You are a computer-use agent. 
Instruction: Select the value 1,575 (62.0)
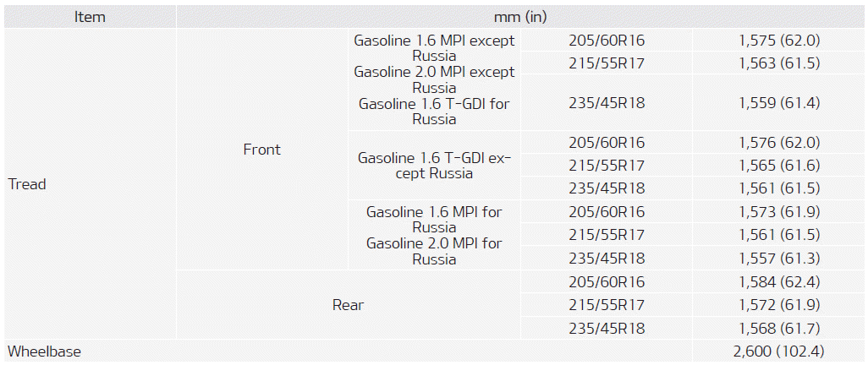[779, 41]
